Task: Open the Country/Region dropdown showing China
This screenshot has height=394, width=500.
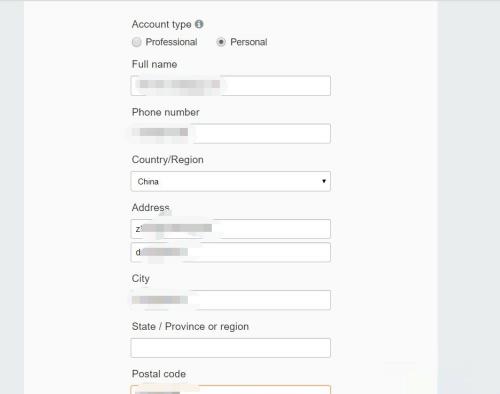Action: coord(231,181)
